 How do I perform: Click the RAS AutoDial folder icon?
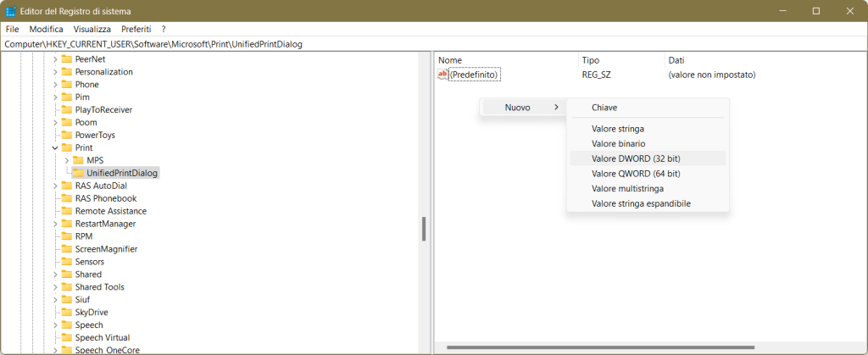click(x=67, y=186)
